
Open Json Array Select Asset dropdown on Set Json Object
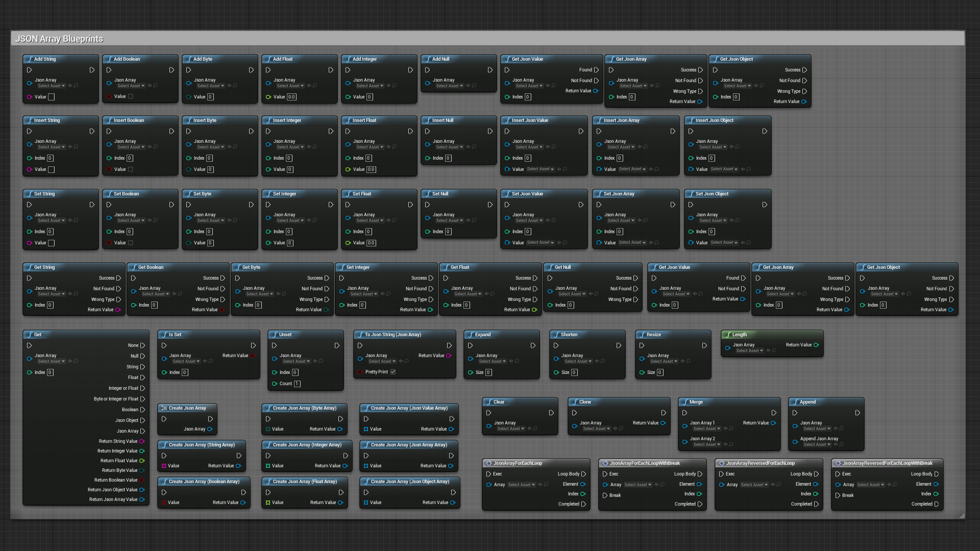(713, 220)
